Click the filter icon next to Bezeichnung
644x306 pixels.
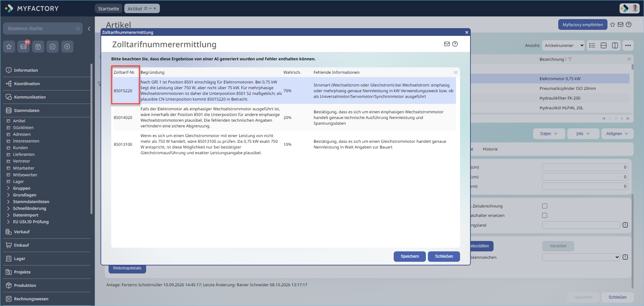(570, 59)
